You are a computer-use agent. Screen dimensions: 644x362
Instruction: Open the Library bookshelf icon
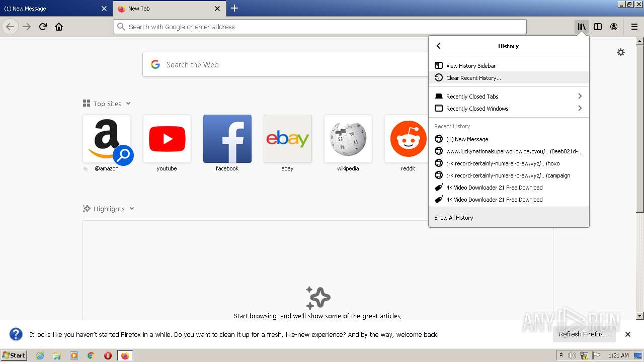[582, 27]
